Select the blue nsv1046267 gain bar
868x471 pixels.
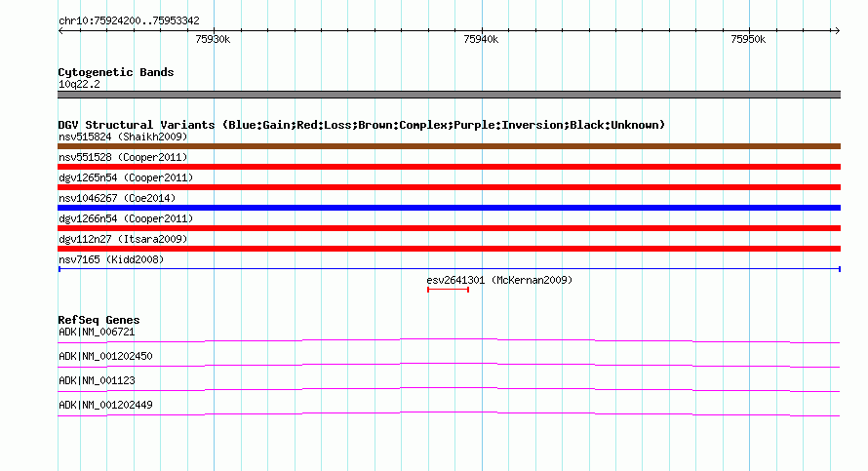[449, 208]
